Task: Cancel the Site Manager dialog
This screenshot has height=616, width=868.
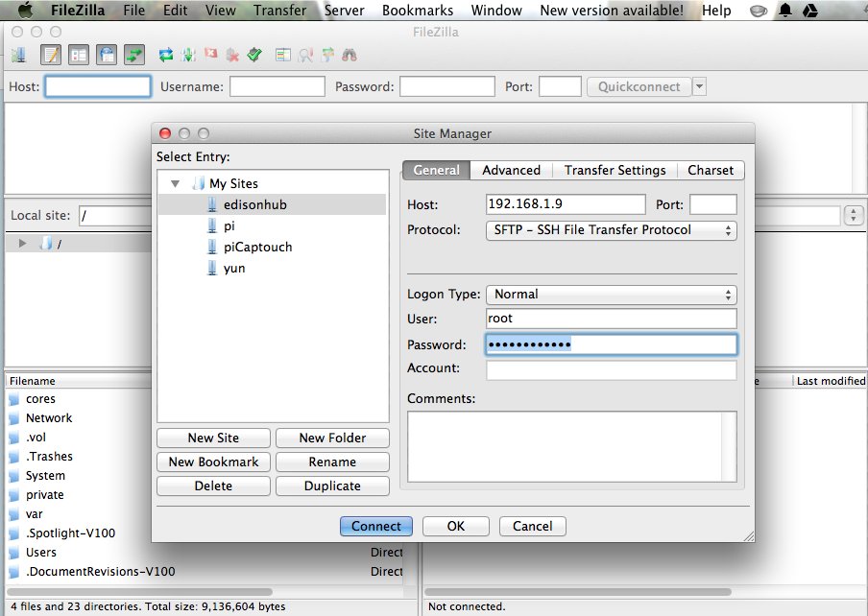Action: 533,527
